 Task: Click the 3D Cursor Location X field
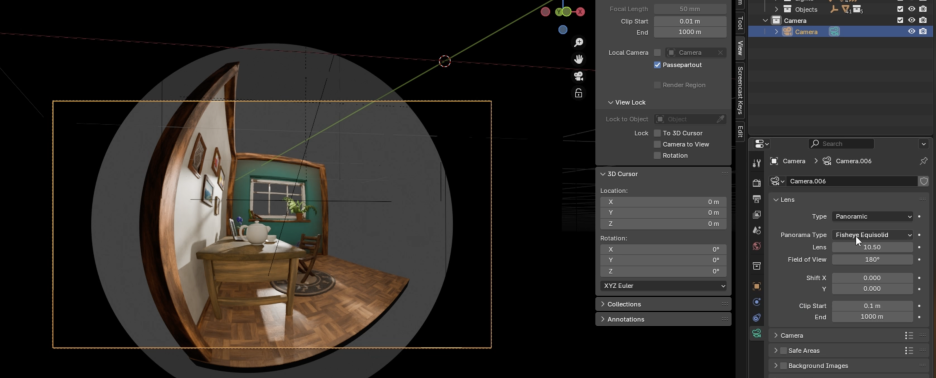coord(663,202)
